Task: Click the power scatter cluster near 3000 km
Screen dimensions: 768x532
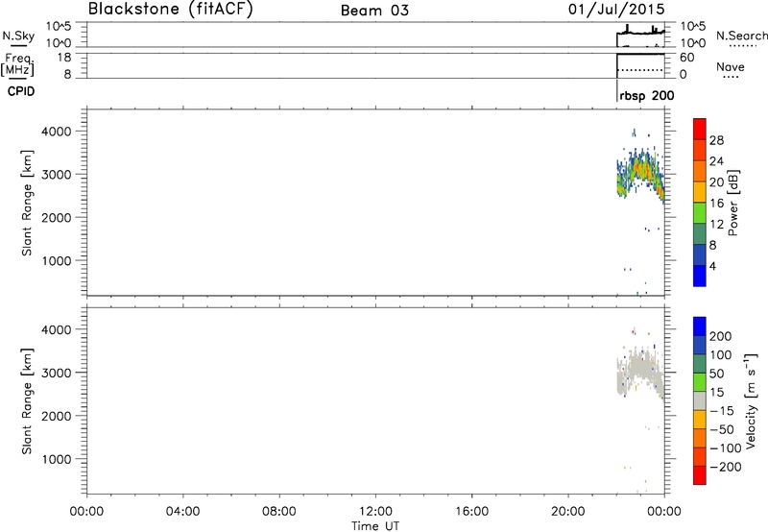Action: (x=640, y=174)
